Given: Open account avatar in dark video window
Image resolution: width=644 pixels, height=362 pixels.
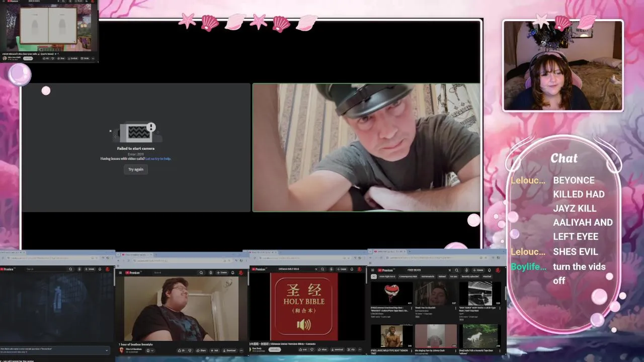Looking at the screenshot, I should (x=107, y=269).
